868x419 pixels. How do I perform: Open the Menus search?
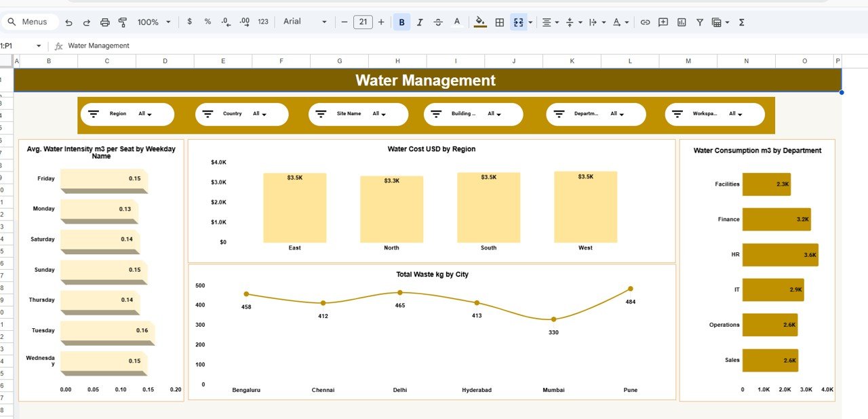(x=30, y=21)
